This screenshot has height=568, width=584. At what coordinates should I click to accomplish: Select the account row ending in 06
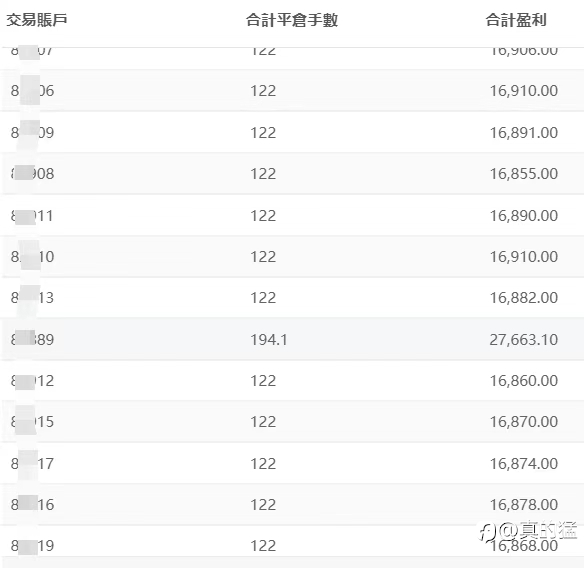[292, 91]
